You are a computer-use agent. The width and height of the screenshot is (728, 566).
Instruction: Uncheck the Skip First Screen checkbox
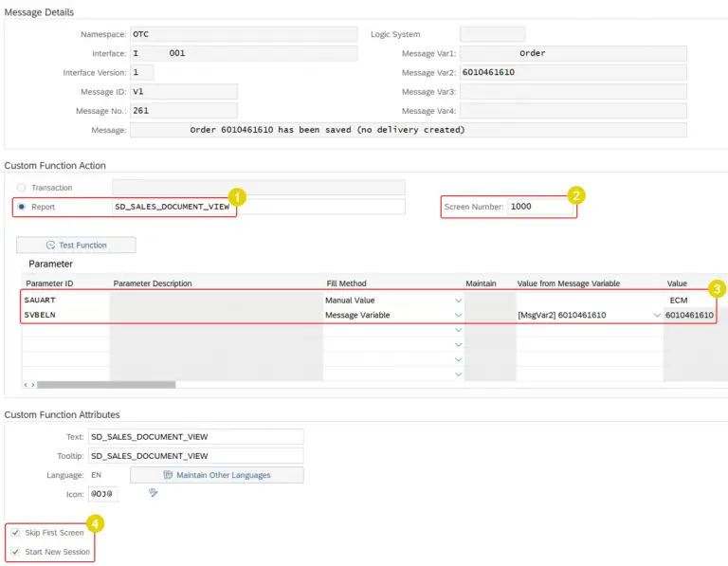pos(15,533)
